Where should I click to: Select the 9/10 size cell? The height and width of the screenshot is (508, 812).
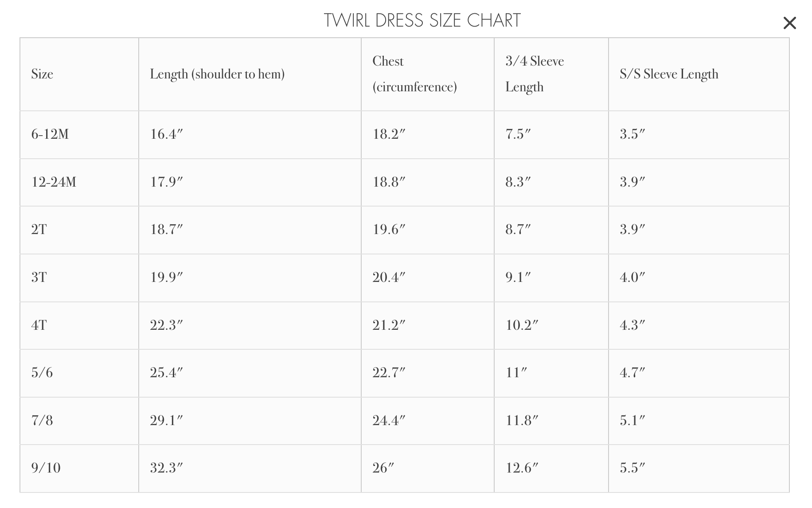coord(46,468)
